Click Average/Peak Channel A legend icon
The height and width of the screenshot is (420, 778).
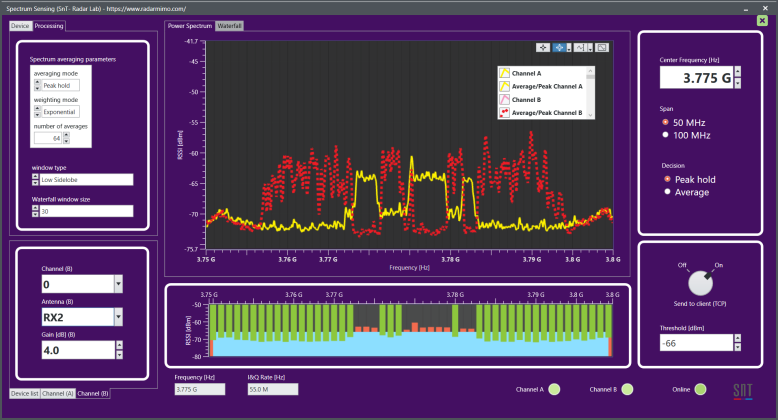504,86
